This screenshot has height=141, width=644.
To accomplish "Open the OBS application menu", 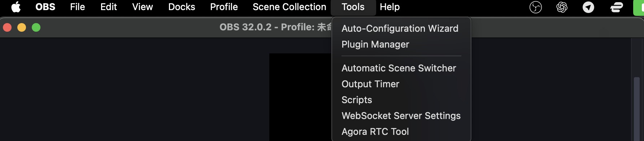I will point(45,7).
